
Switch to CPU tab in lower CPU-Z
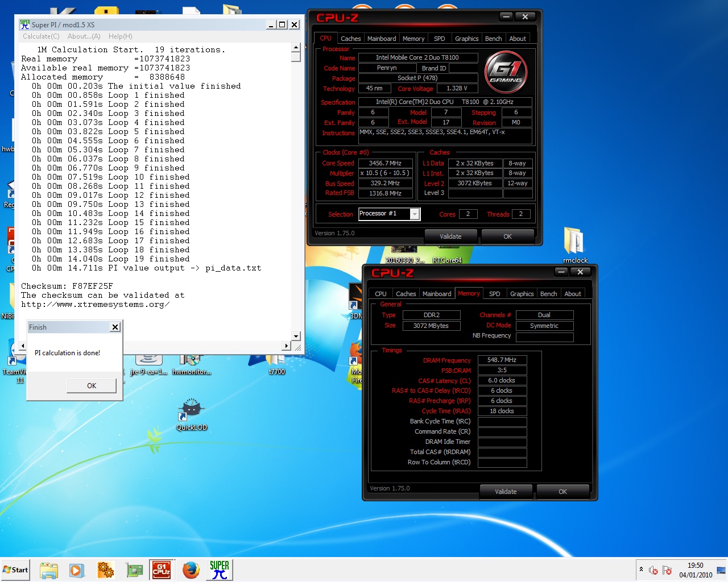coord(380,294)
